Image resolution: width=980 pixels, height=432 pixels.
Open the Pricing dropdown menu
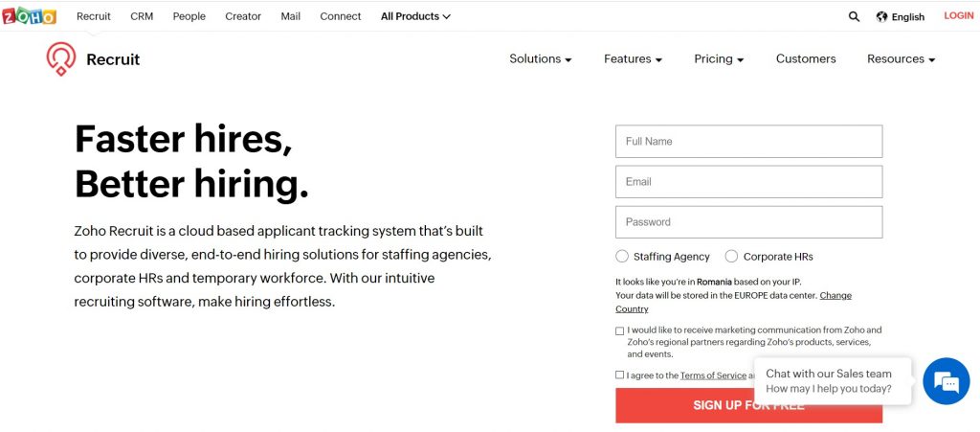click(719, 58)
